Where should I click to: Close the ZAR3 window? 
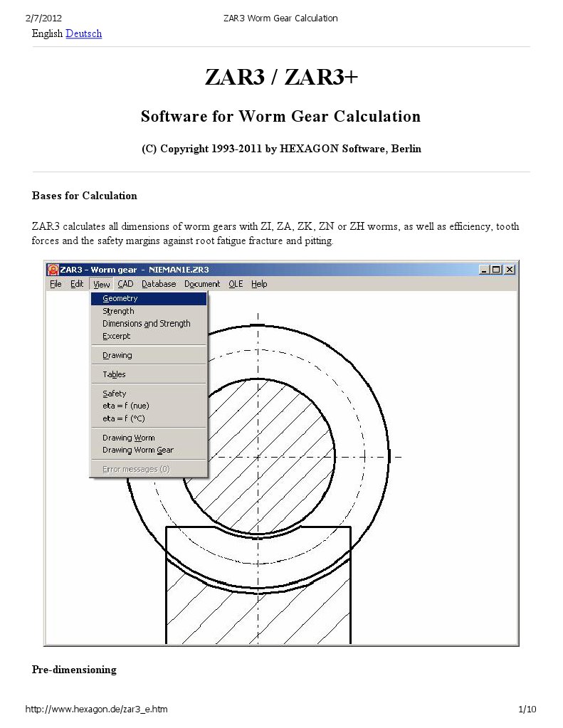(x=510, y=270)
